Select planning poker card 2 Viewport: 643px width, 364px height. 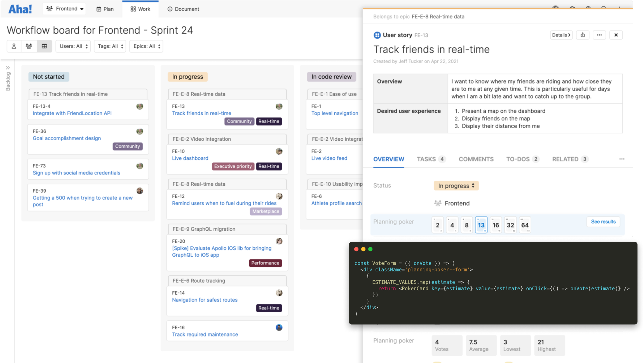pyautogui.click(x=438, y=225)
